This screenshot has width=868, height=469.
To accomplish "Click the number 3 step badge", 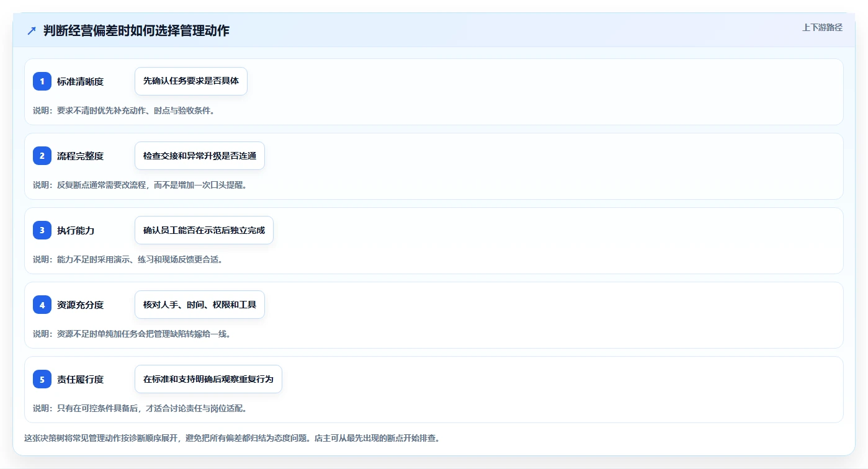I will 42,230.
